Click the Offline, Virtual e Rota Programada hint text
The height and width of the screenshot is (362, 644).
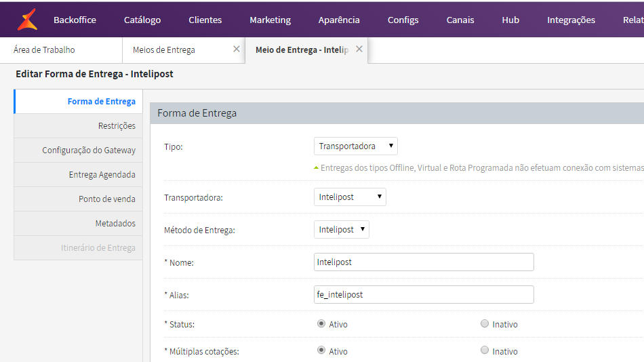tap(482, 168)
